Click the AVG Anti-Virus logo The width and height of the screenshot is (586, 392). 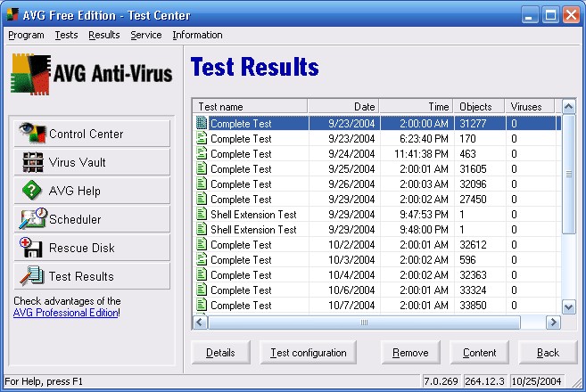coord(92,74)
